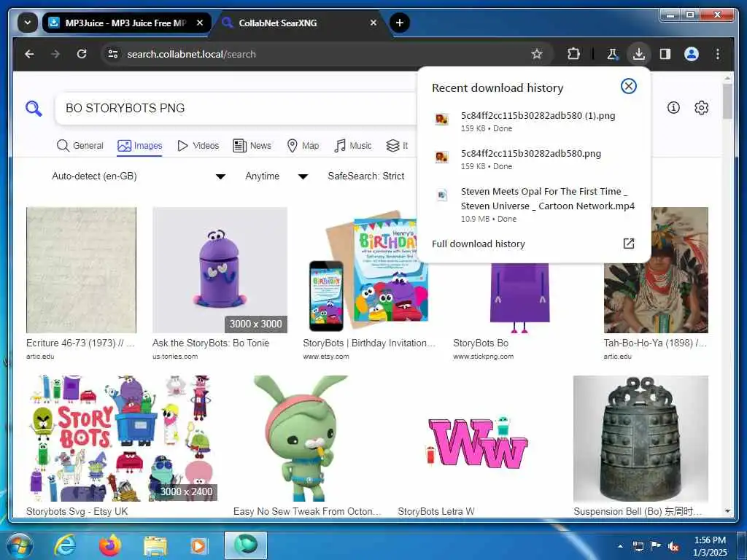Image resolution: width=747 pixels, height=560 pixels.
Task: Click the muted volume tray icon
Action: (673, 547)
